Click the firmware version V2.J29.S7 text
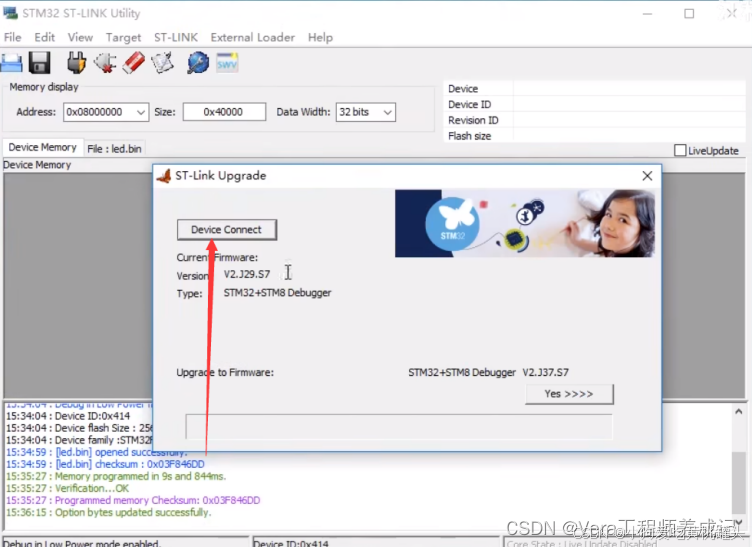Image resolution: width=752 pixels, height=547 pixels. [247, 274]
